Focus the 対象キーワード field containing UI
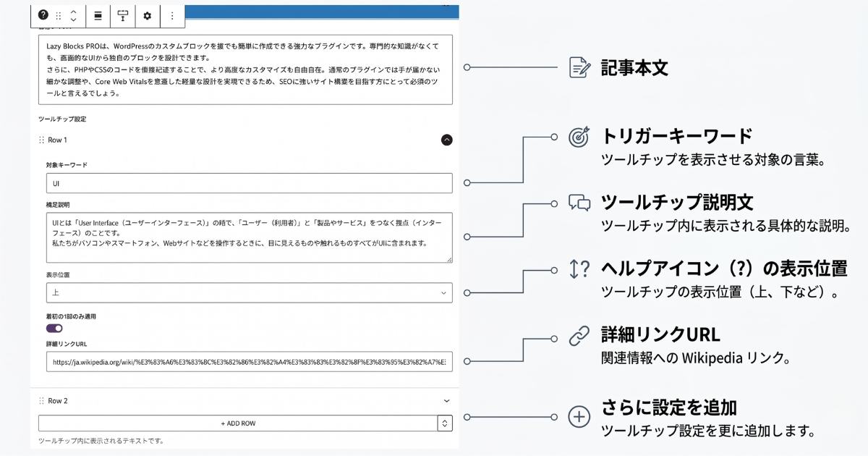The width and height of the screenshot is (868, 456). pyautogui.click(x=249, y=183)
